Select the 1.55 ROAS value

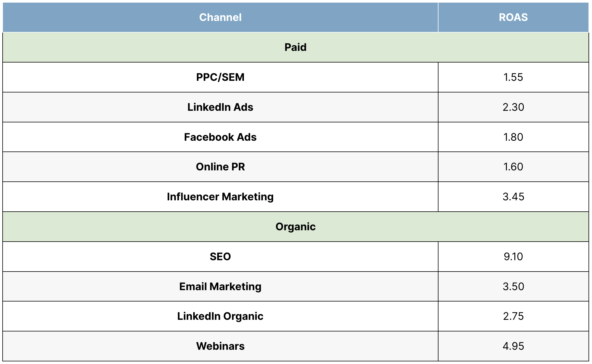tap(513, 77)
